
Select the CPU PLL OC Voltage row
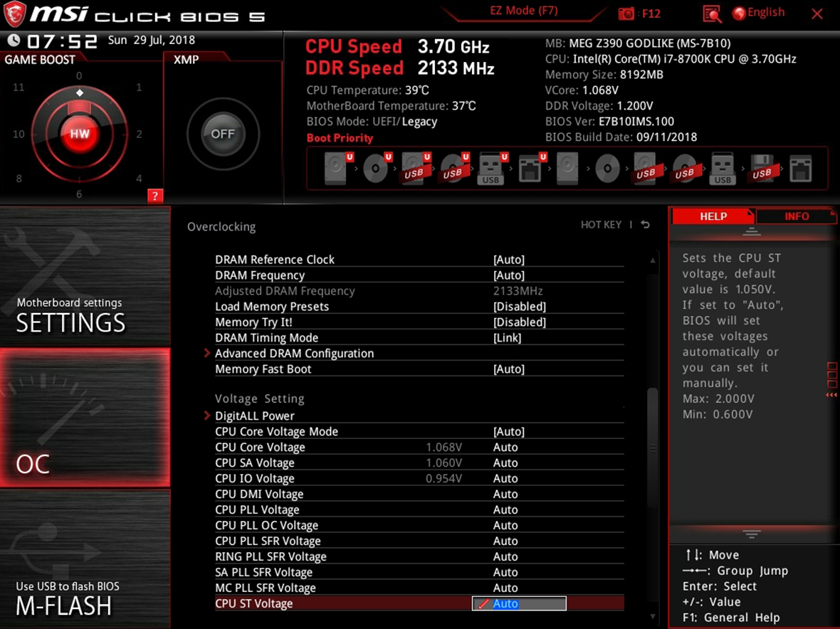pyautogui.click(x=419, y=525)
